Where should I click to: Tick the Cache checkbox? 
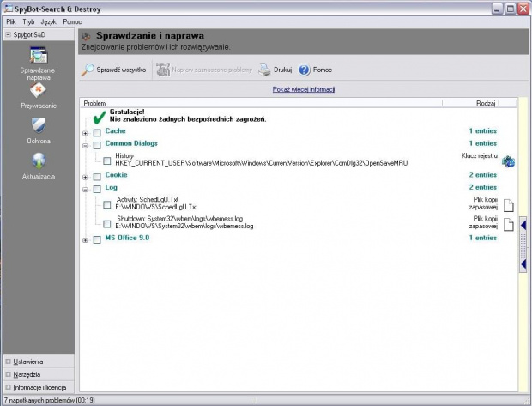97,133
